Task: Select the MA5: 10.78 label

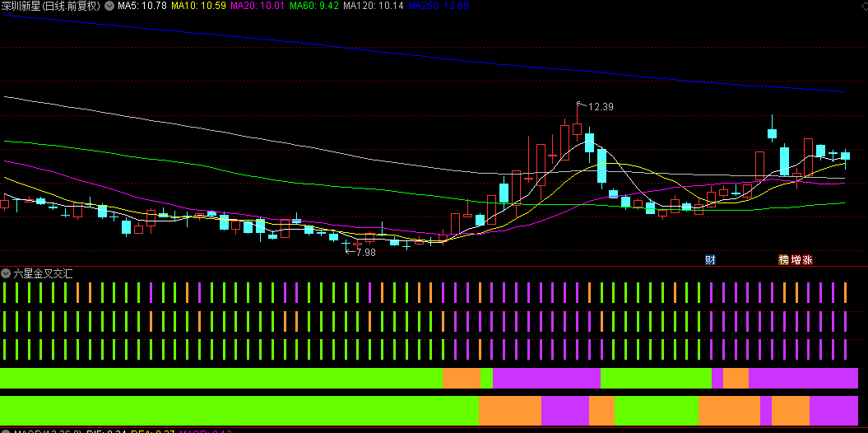Action: [x=141, y=6]
